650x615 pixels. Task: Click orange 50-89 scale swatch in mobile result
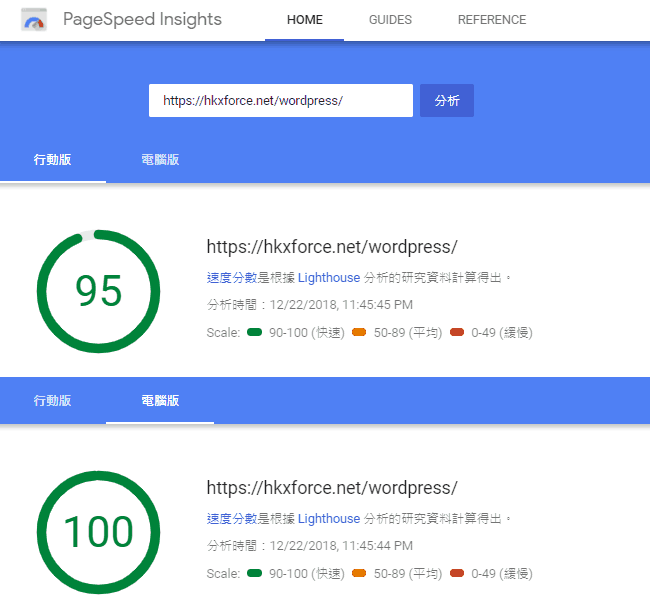(x=359, y=332)
